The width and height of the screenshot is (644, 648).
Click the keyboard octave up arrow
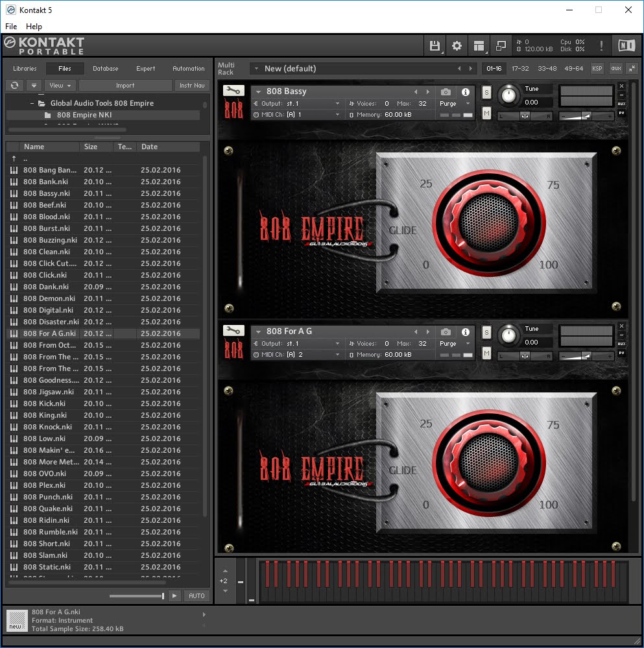pyautogui.click(x=225, y=571)
